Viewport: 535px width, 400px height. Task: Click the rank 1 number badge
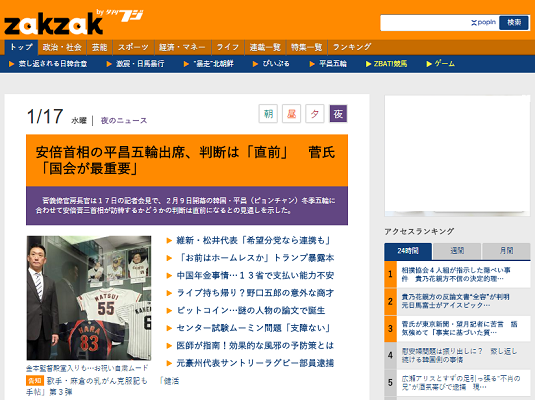click(x=390, y=274)
